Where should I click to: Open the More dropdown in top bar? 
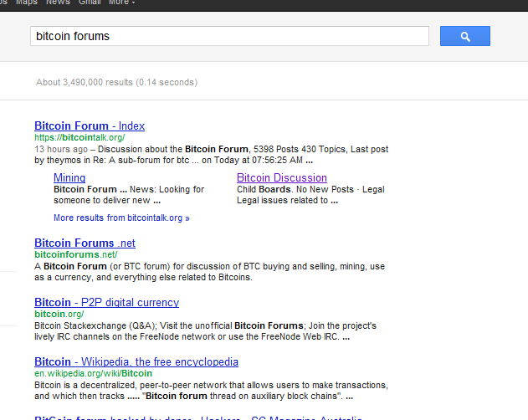[x=121, y=3]
